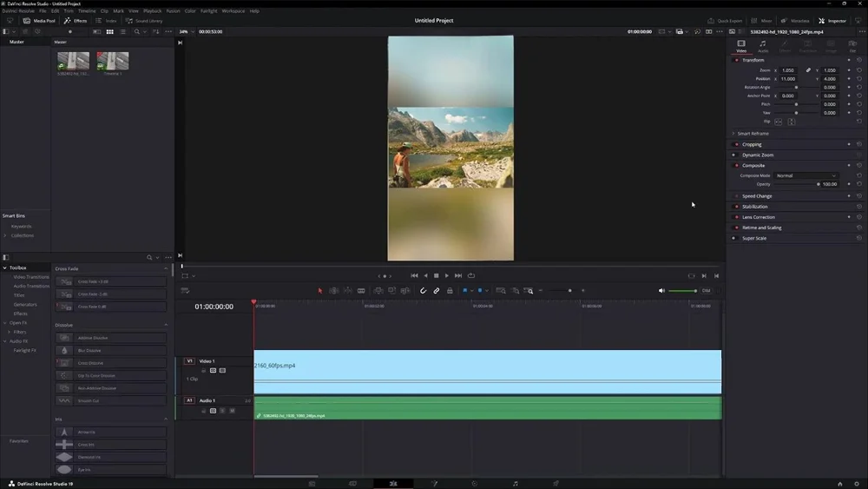Adjust the green volume level slider
The width and height of the screenshot is (868, 489).
coord(682,291)
